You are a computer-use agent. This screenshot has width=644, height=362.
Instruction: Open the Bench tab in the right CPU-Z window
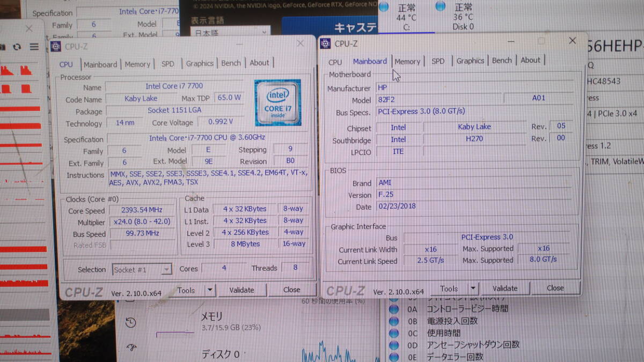click(x=502, y=61)
